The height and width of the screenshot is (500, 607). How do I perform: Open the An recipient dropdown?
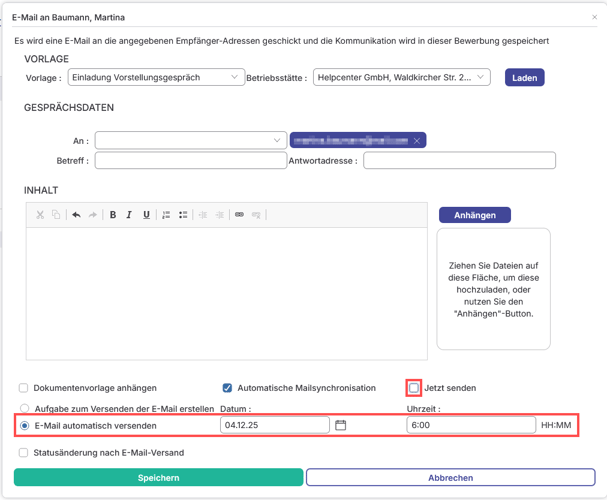[191, 140]
